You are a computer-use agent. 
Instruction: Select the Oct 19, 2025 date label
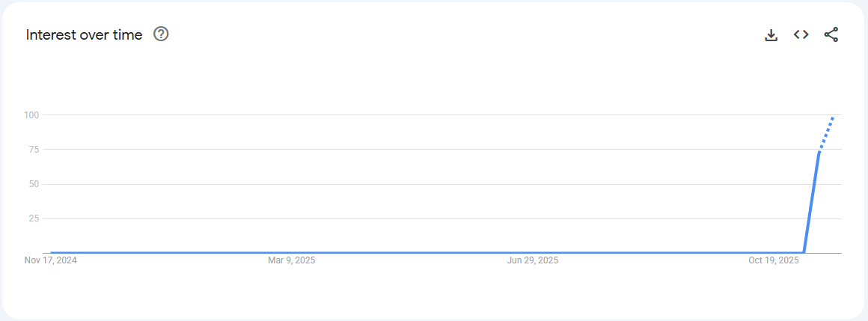pos(774,260)
